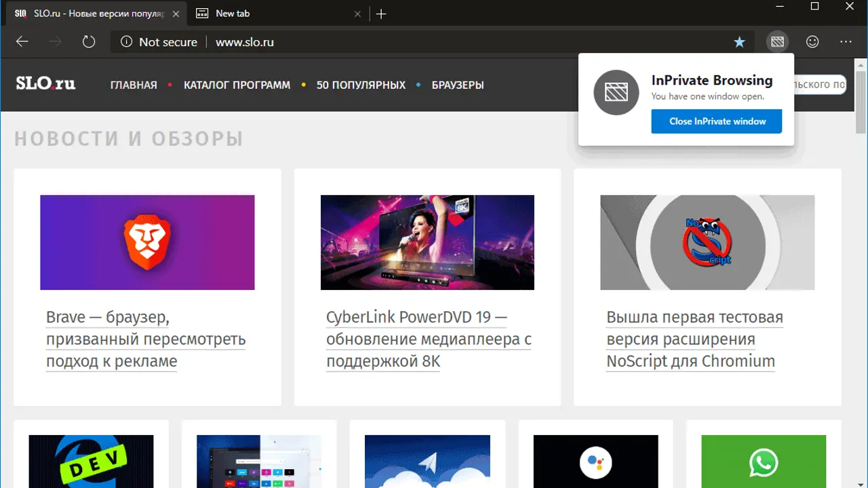Reload the page with the refresh icon
This screenshot has width=868, height=488.
tap(89, 42)
